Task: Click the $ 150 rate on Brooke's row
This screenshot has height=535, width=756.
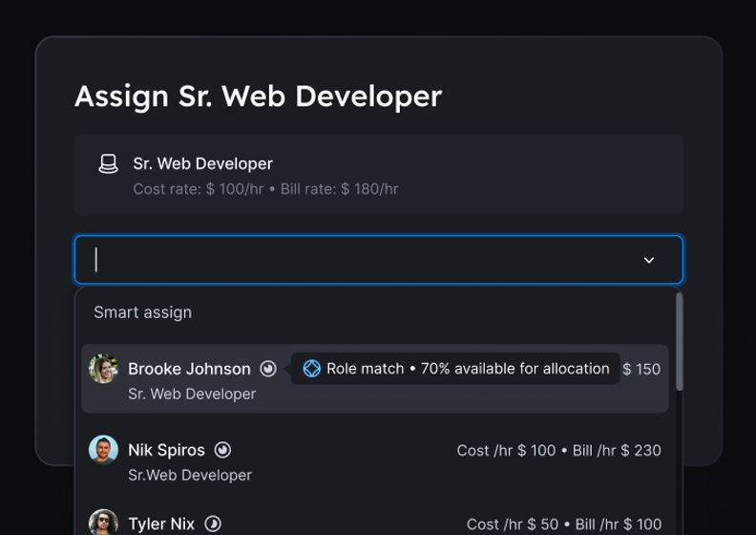Action: (x=641, y=369)
